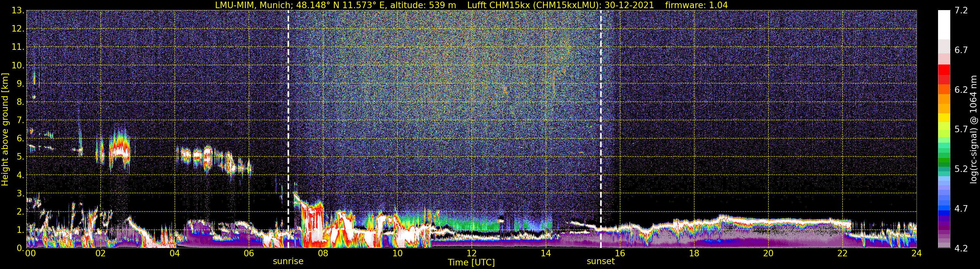Click the '13.' height axis tick label

coord(18,11)
